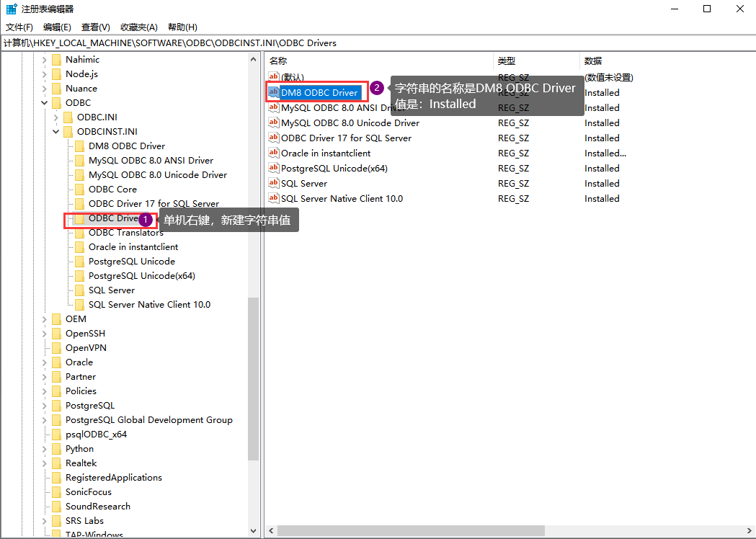Click the registry path address bar
The width and height of the screenshot is (756, 539).
coord(378,43)
